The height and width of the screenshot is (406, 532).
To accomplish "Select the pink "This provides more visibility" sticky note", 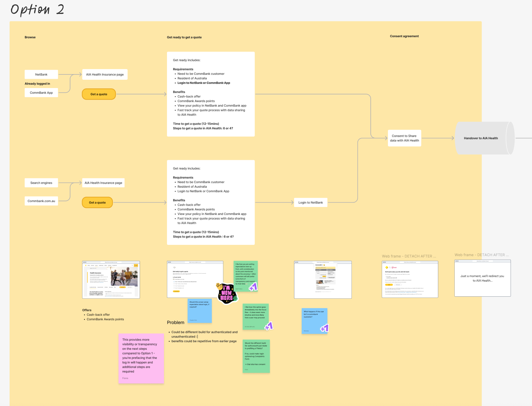I will click(141, 358).
